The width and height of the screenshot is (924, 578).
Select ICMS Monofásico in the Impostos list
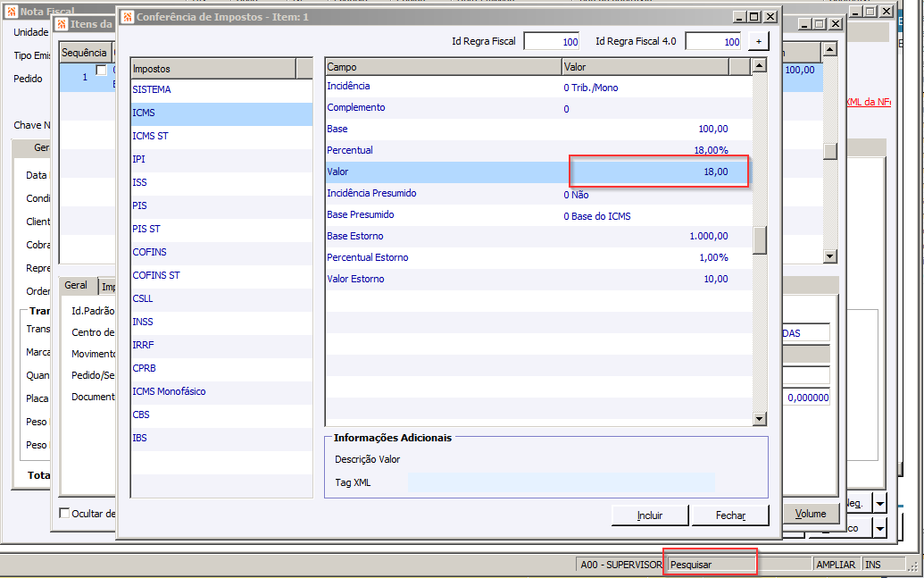[221, 391]
